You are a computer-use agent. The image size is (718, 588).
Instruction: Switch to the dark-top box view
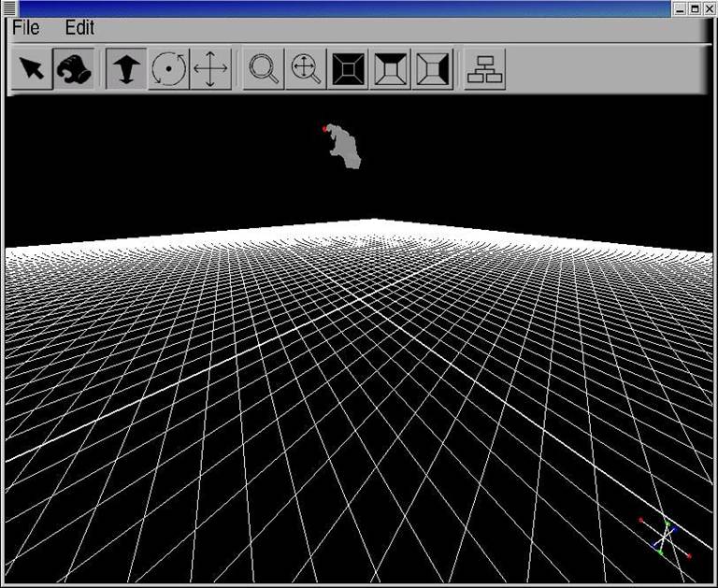click(x=390, y=68)
